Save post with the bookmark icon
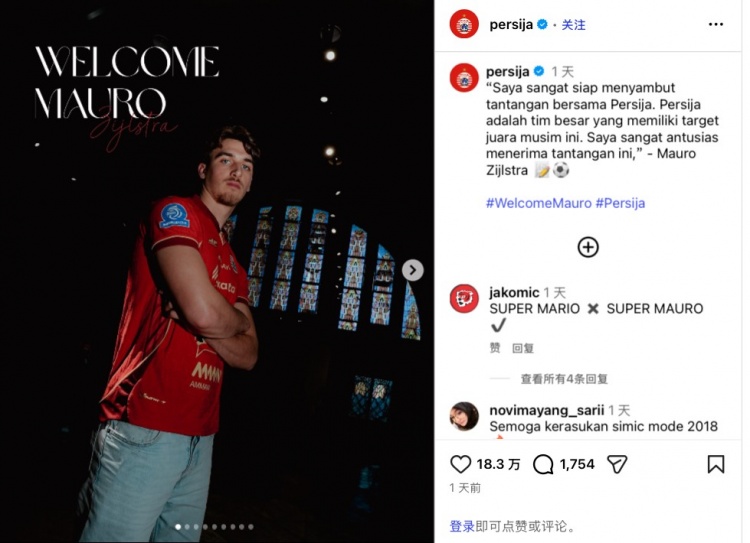This screenshot has height=543, width=750. coord(716,464)
